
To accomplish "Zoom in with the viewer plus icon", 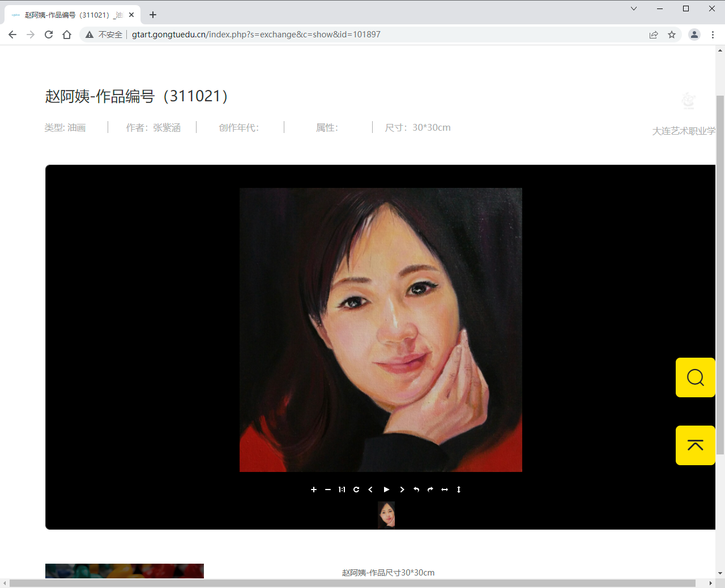I will (x=314, y=490).
